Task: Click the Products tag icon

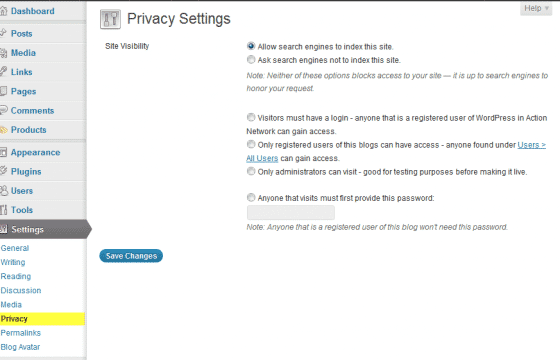Action: tap(4, 130)
